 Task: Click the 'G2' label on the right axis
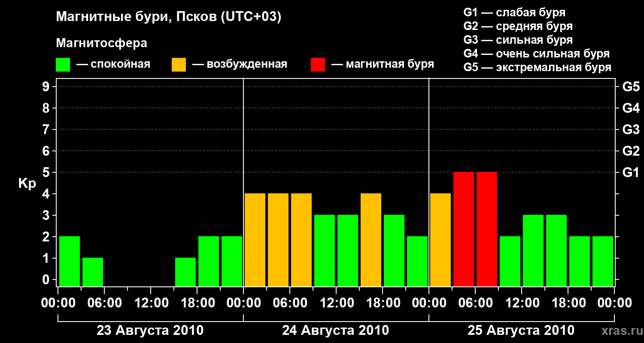(x=631, y=151)
